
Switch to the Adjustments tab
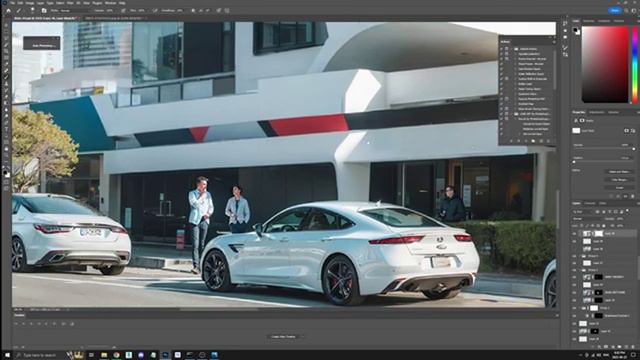click(x=596, y=112)
